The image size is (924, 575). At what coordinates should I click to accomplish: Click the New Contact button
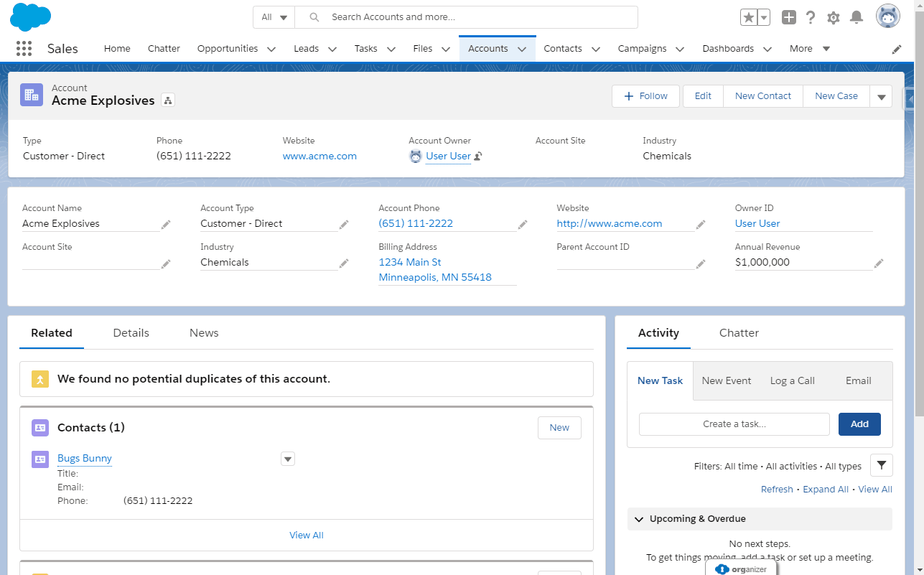pyautogui.click(x=762, y=96)
